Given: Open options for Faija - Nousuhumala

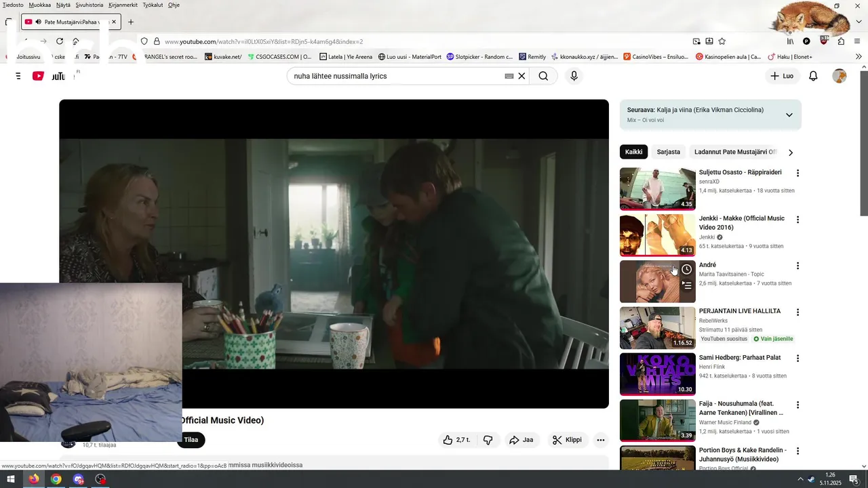Looking at the screenshot, I should pyautogui.click(x=797, y=405).
